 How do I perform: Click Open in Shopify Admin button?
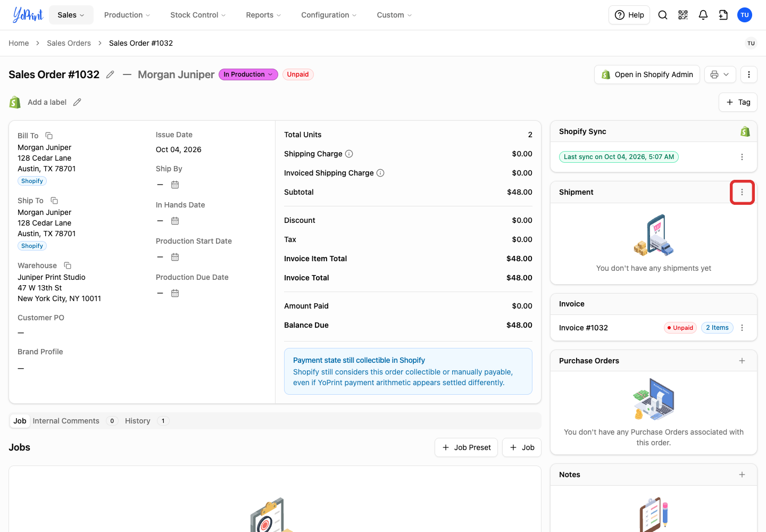(647, 74)
